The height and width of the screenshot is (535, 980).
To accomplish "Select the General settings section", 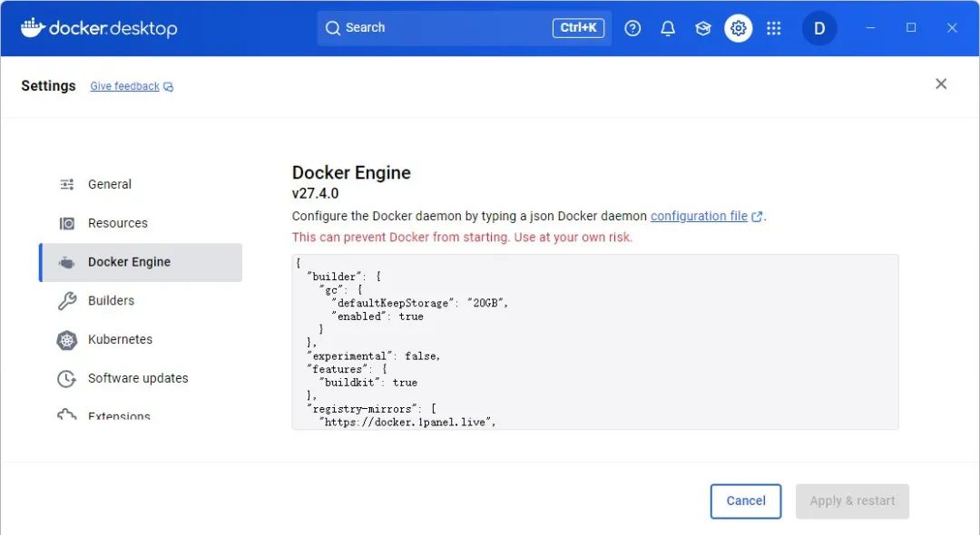I will [x=141, y=184].
